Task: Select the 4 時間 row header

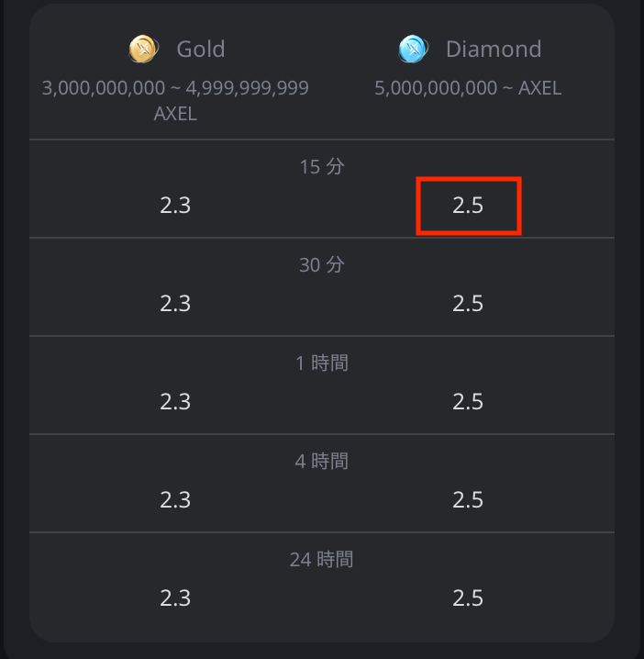Action: point(322,461)
